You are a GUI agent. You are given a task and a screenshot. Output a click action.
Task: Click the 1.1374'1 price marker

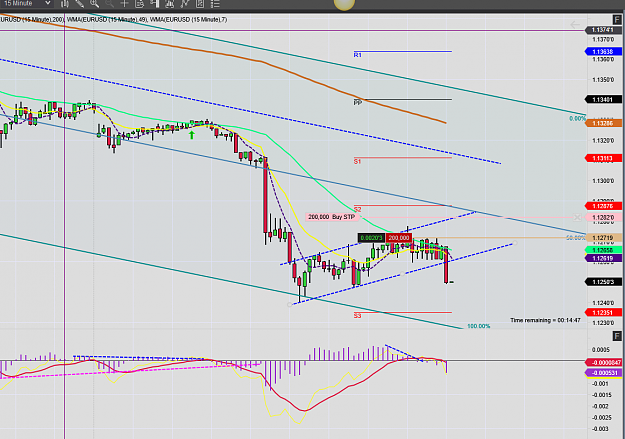(x=603, y=30)
